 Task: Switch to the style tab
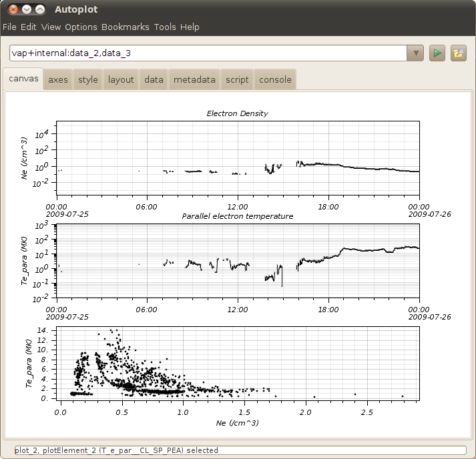pos(87,80)
